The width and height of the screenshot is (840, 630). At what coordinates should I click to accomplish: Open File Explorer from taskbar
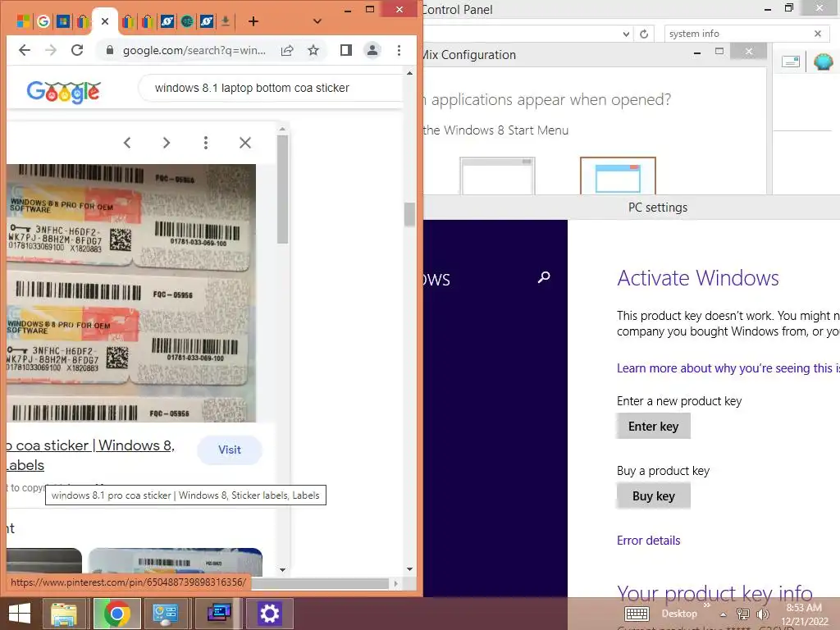(x=64, y=614)
